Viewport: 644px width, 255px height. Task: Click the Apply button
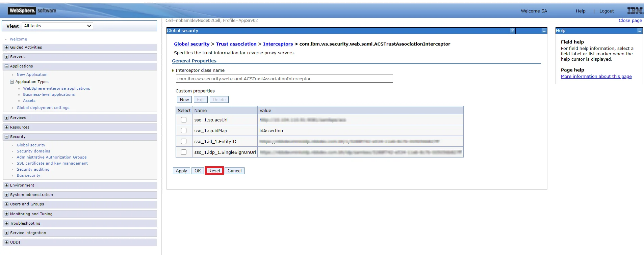(181, 171)
